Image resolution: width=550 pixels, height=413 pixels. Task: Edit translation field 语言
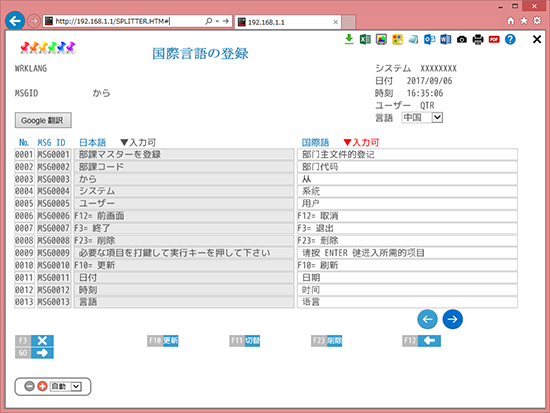pyautogui.click(x=407, y=302)
